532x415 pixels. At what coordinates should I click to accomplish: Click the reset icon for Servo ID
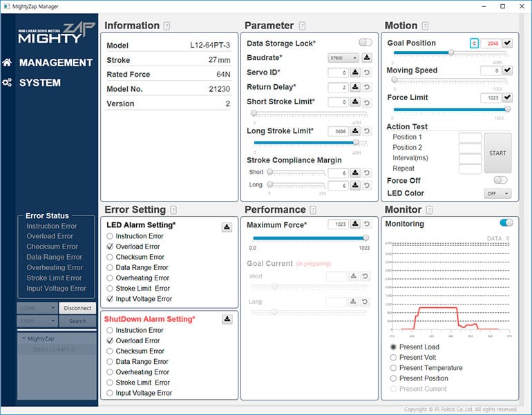coord(367,73)
